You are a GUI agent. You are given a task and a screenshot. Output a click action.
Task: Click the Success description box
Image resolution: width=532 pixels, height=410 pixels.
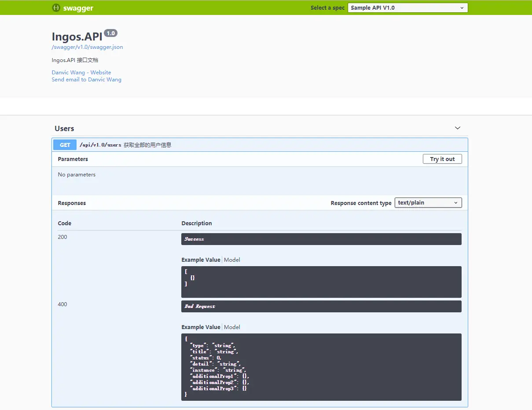tap(321, 239)
